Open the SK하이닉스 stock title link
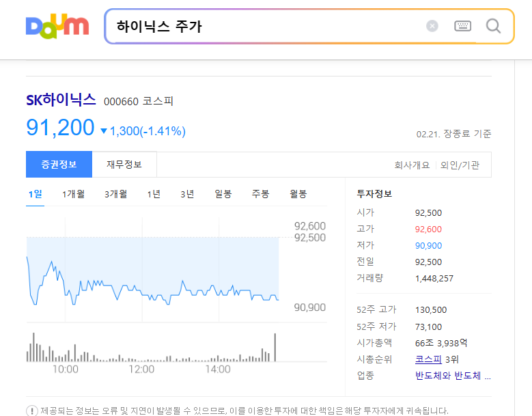Screen dimensions: 532x416 coord(61,100)
